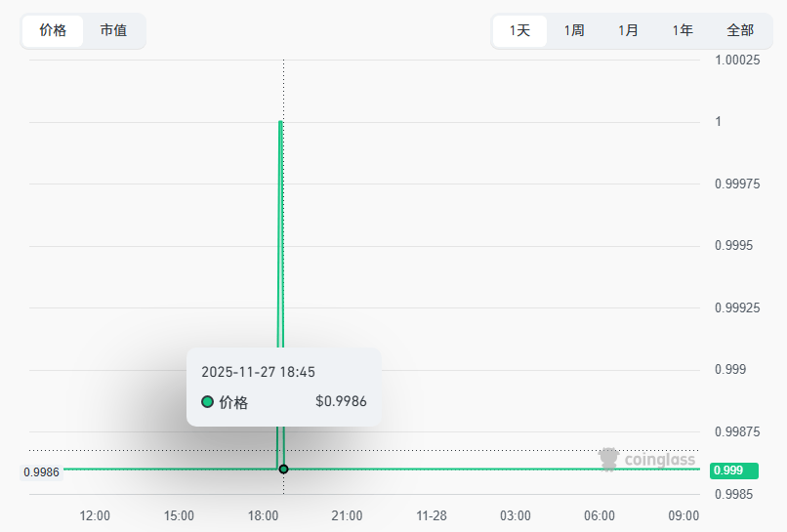The height and width of the screenshot is (532, 787).
Task: Click the 1.00025 price axis label
Action: (737, 60)
